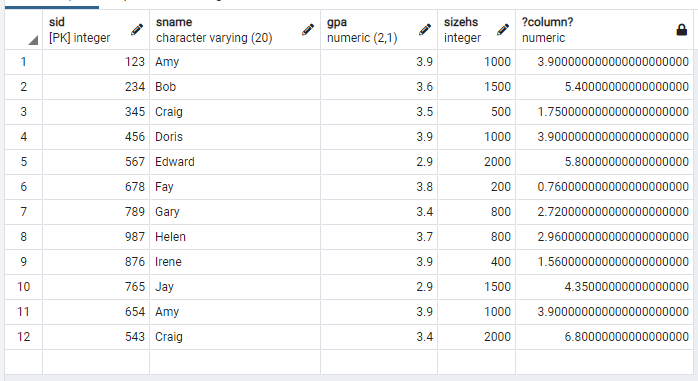Click computed value 6.80000000000000000
Image resolution: width=698 pixels, height=381 pixels.
point(605,336)
